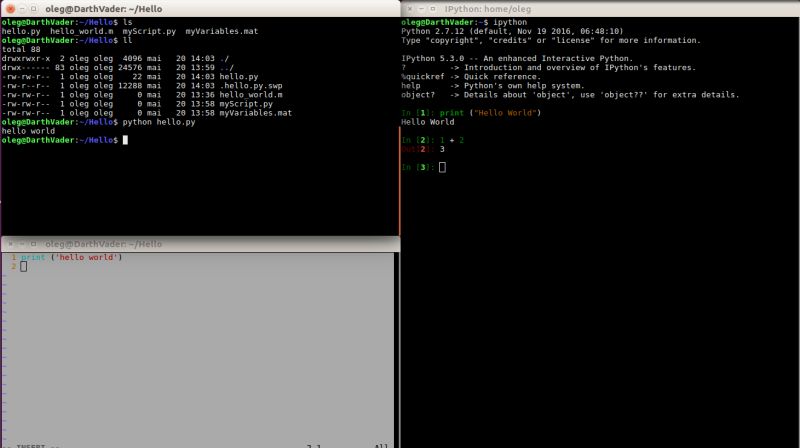Click the 'total 88' line in terminal
The image size is (800, 448).
(21, 49)
